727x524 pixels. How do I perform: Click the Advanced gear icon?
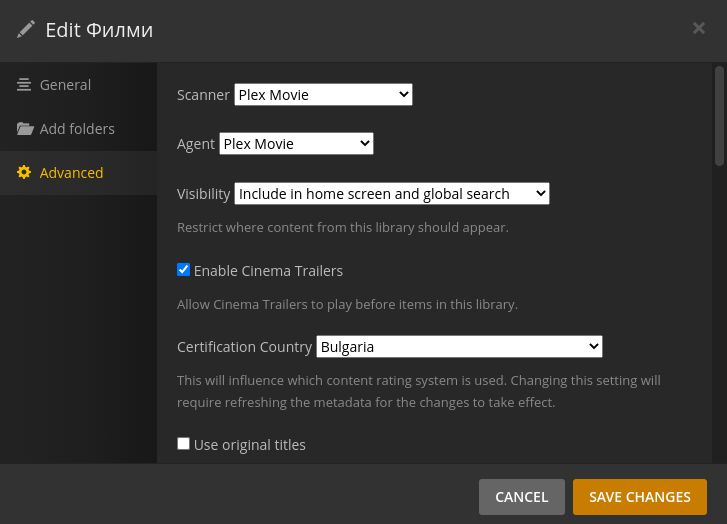click(24, 173)
